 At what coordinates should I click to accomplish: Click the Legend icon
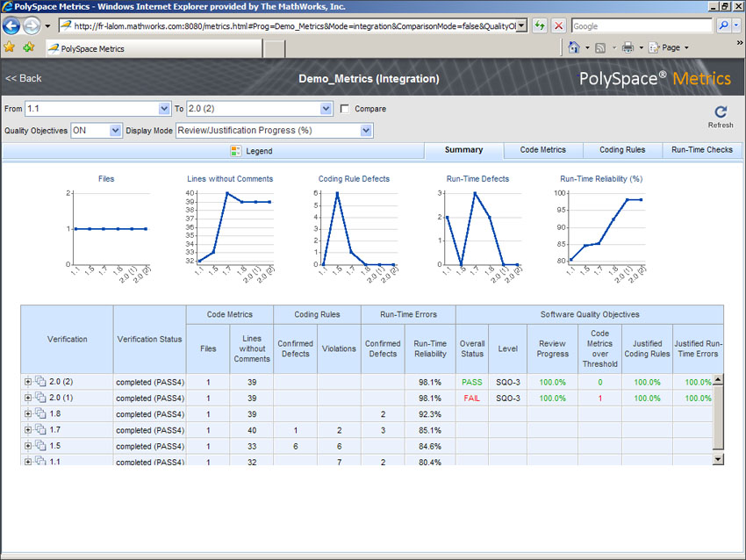pyautogui.click(x=235, y=151)
